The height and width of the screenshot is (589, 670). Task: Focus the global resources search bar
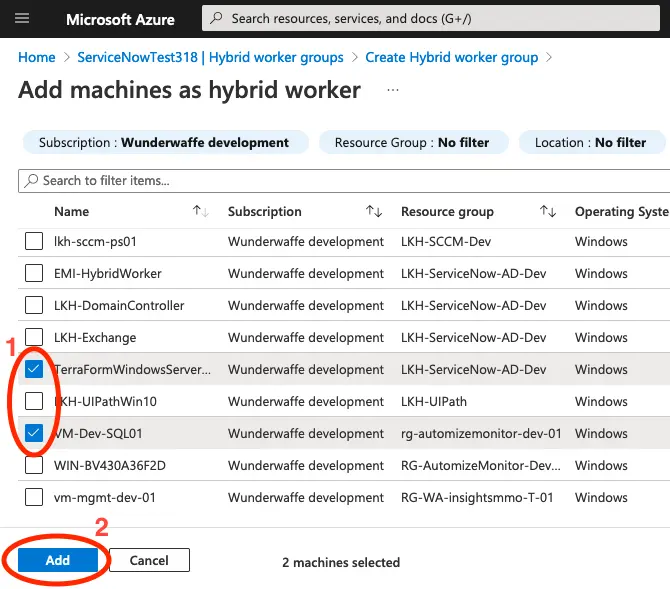(431, 18)
